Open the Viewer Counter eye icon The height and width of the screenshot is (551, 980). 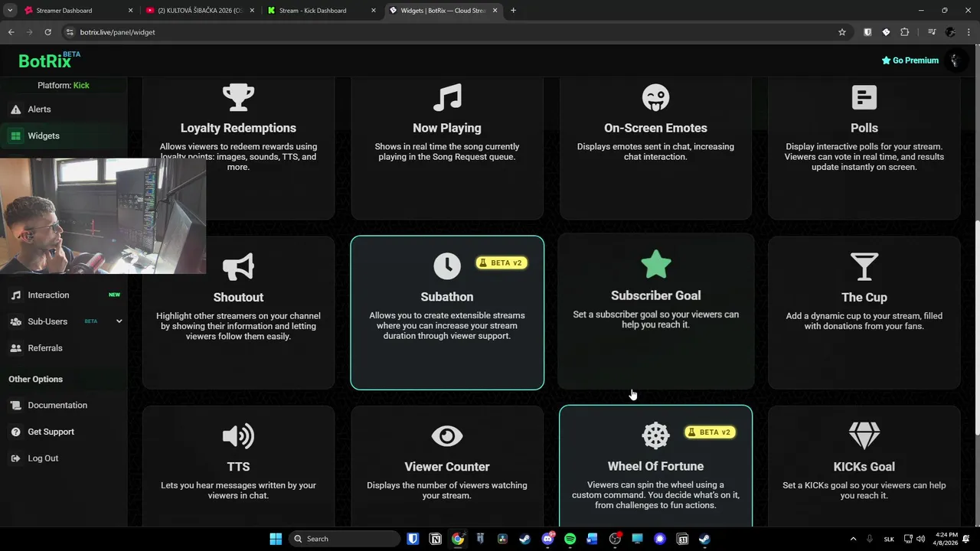point(447,436)
